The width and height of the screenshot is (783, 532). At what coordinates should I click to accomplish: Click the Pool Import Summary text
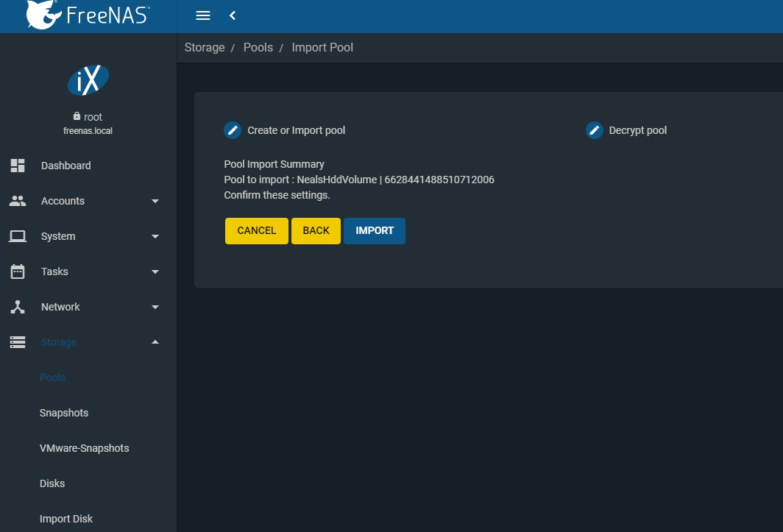[274, 164]
